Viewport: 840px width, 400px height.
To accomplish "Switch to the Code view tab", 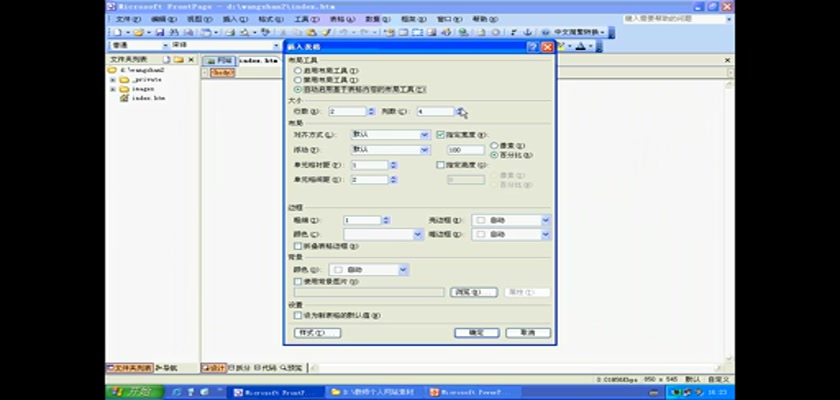I will click(x=265, y=367).
